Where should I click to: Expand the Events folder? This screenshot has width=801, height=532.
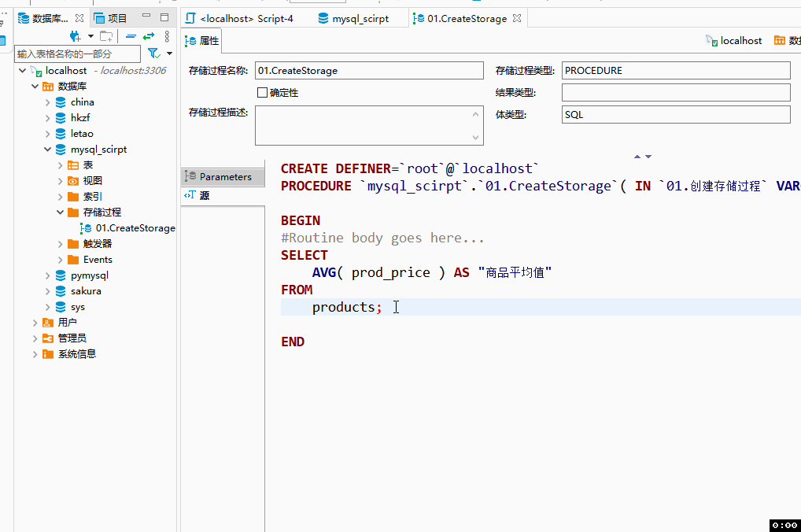tap(61, 260)
